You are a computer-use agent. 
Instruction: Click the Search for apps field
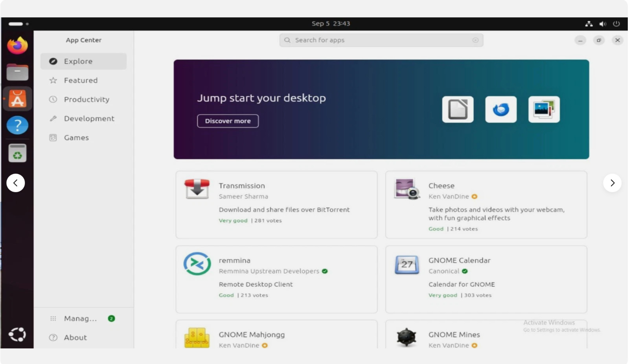click(x=381, y=40)
